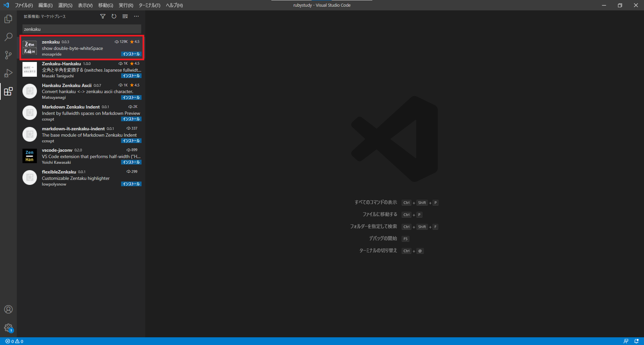Click publisher name Masaki Taniguchi
644x345 pixels.
58,76
